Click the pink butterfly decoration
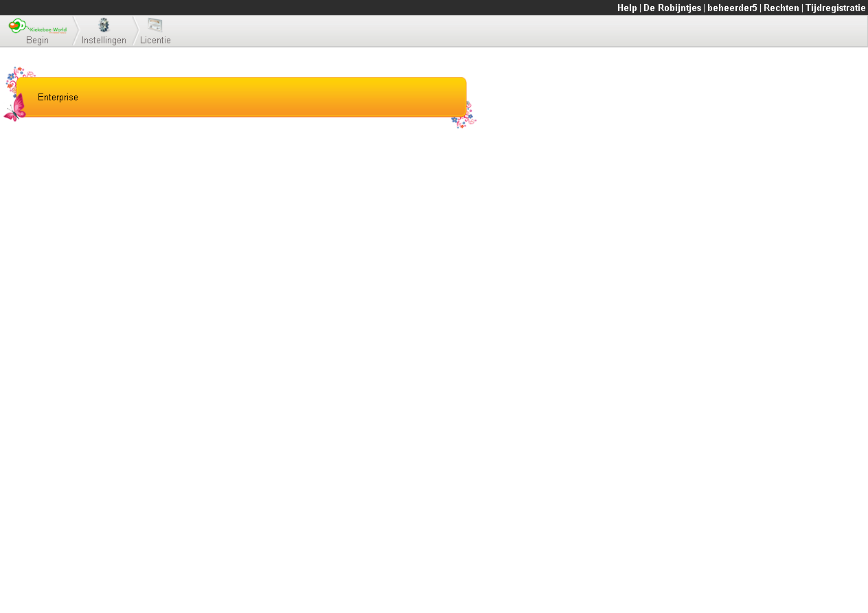 [15, 107]
